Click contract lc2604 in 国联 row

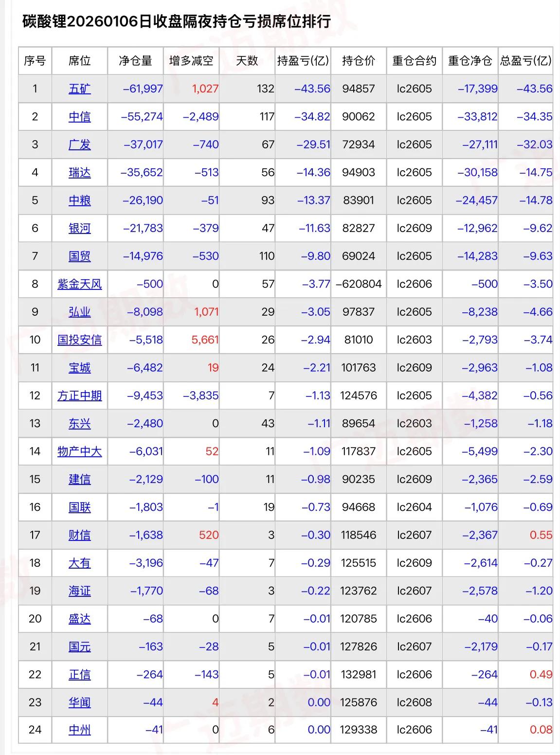[415, 507]
